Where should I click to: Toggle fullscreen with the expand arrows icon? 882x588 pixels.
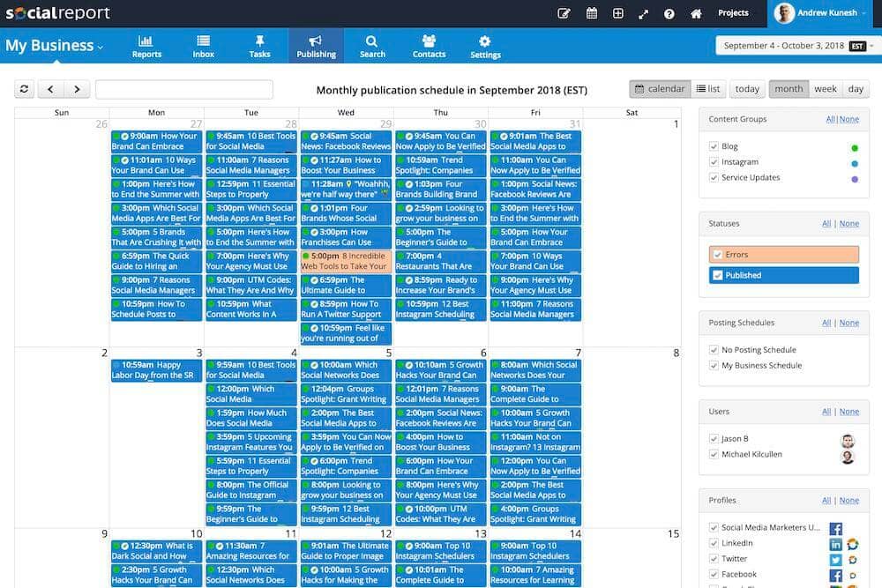644,14
